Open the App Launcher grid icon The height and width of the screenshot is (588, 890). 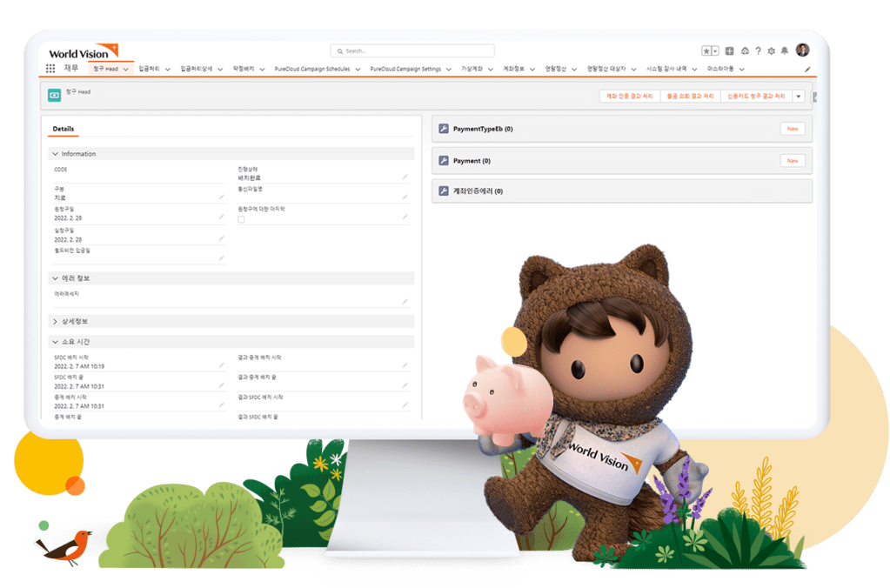coord(50,69)
